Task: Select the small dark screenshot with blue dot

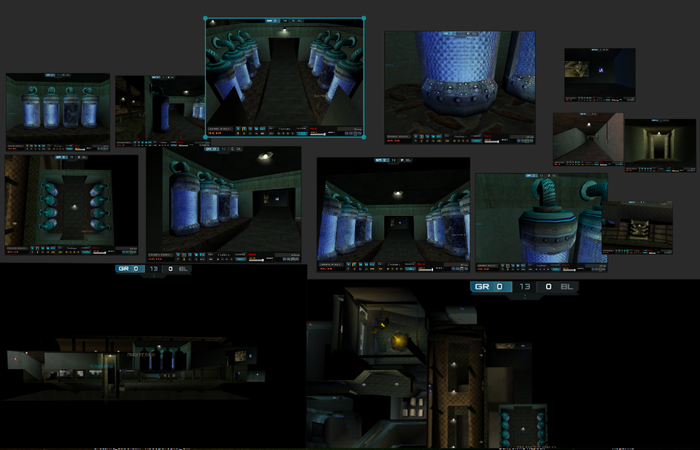Action: pos(599,73)
